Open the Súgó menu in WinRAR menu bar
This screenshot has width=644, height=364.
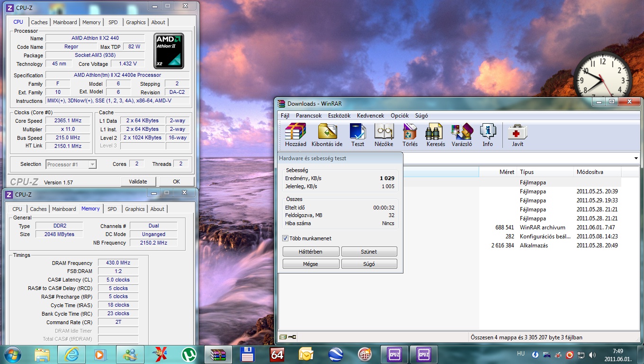[421, 116]
